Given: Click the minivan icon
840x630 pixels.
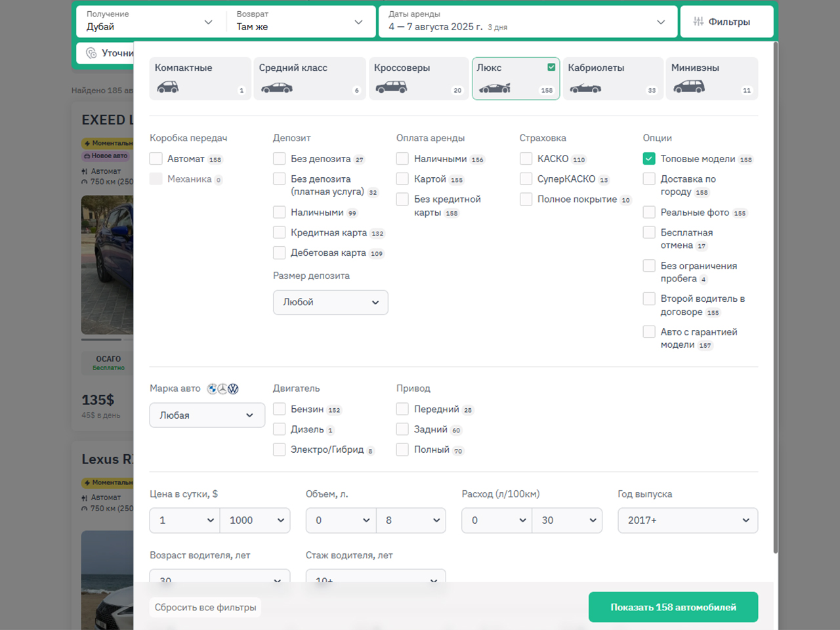Looking at the screenshot, I should (688, 87).
